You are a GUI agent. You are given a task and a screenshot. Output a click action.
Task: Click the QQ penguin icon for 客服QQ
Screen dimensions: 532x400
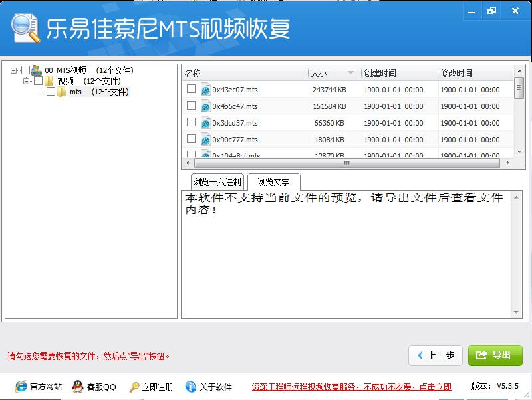tap(78, 386)
